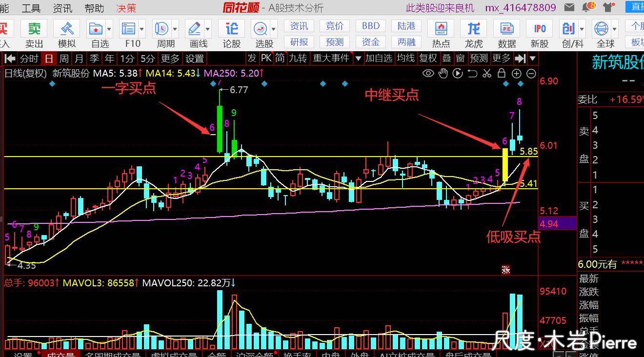Toggle the chart lock icon
This screenshot has width=644, height=357.
coord(501,74)
